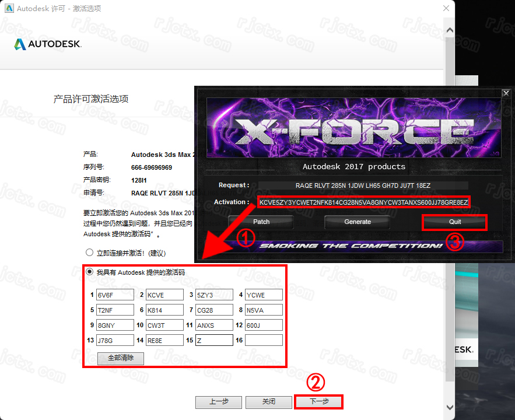
Task: Click activation code field 15 containing Z
Action: pos(214,340)
